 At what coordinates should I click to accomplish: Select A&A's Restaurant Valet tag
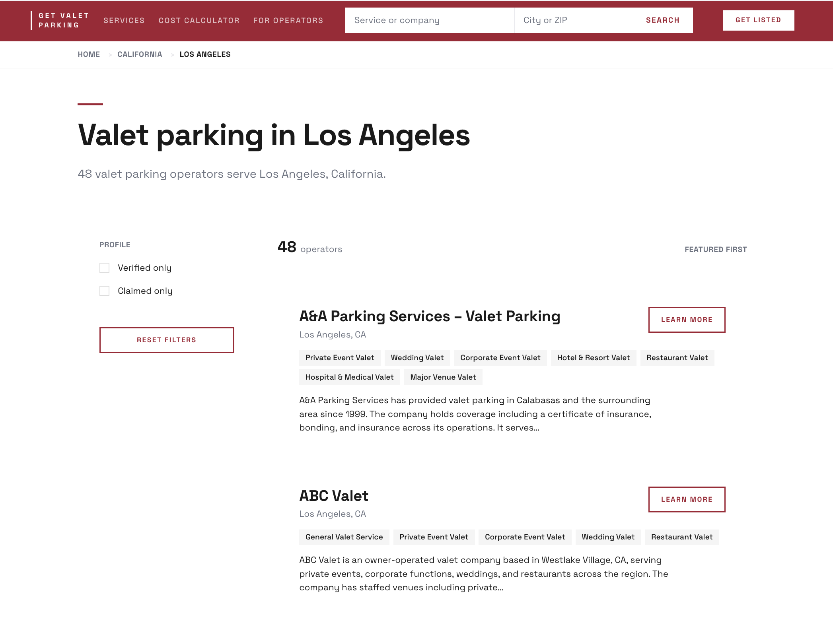click(677, 358)
